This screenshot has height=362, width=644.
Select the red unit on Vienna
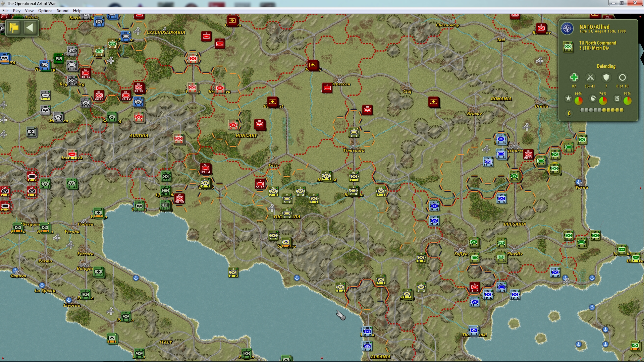[193, 88]
